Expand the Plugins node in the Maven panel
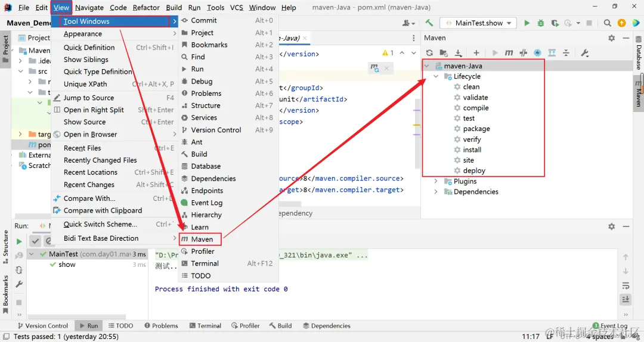644x342 pixels. point(436,181)
